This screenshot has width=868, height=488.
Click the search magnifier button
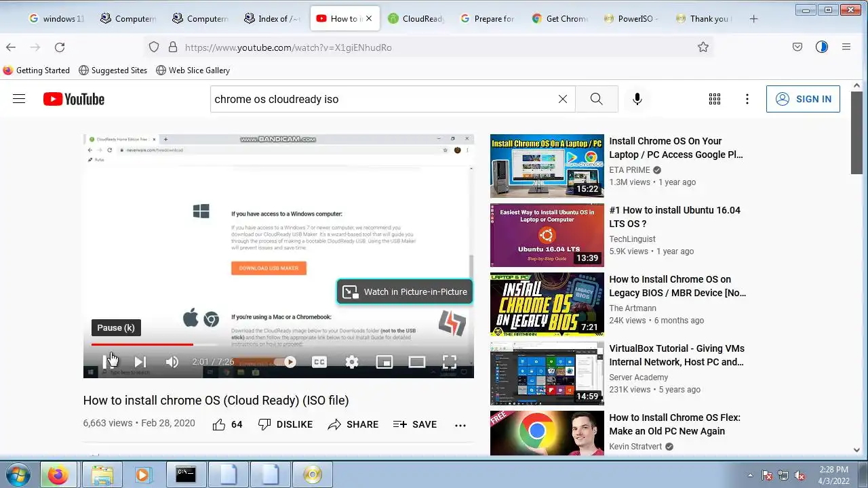597,99
